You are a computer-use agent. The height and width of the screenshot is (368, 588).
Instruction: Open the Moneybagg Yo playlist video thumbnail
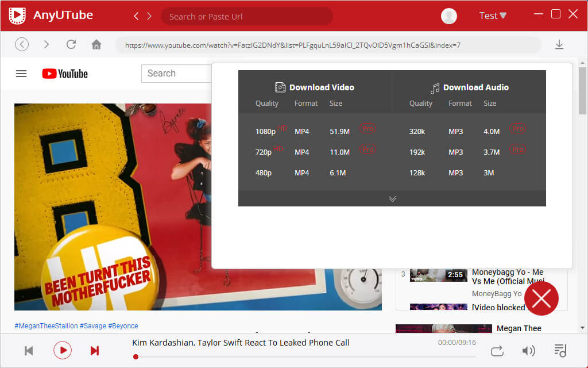[438, 275]
